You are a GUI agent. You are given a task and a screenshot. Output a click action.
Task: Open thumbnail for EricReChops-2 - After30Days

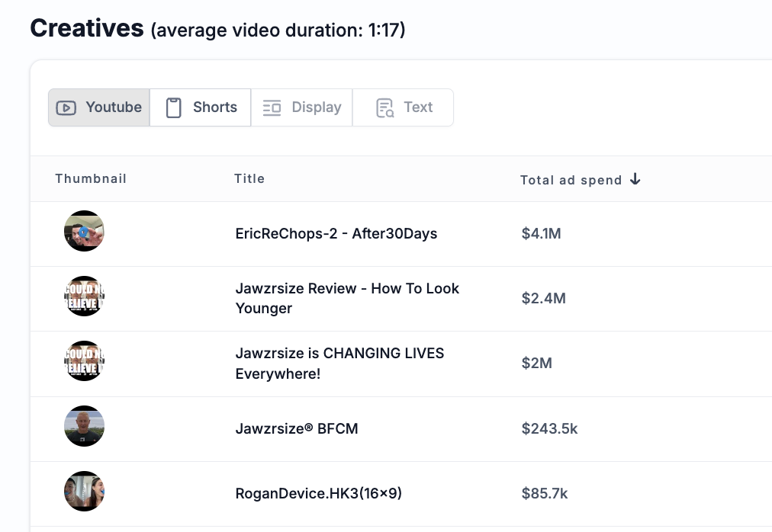(84, 231)
